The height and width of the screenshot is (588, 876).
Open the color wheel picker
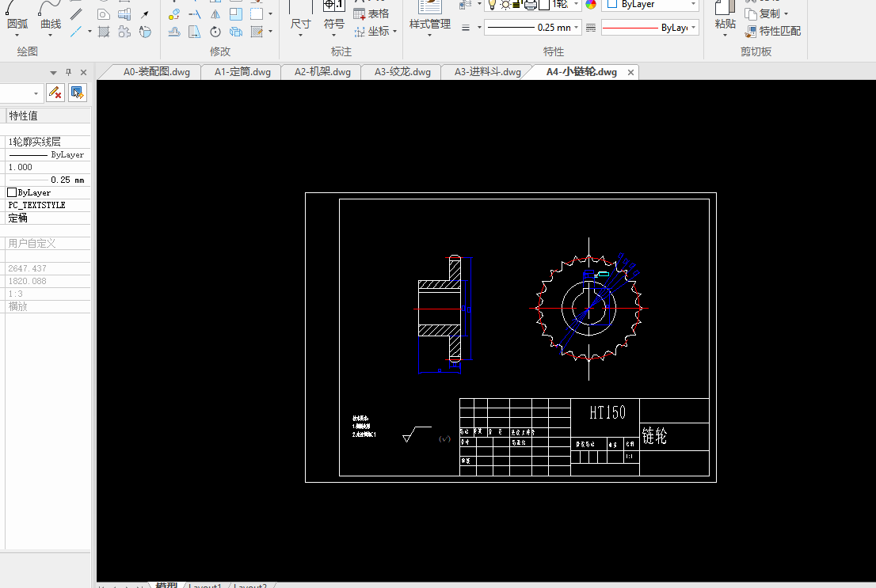click(x=590, y=5)
